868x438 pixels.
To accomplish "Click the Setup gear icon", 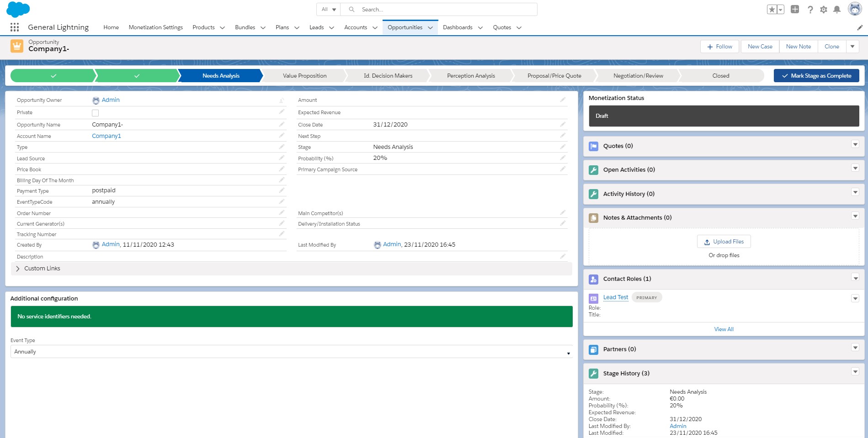I will point(823,9).
